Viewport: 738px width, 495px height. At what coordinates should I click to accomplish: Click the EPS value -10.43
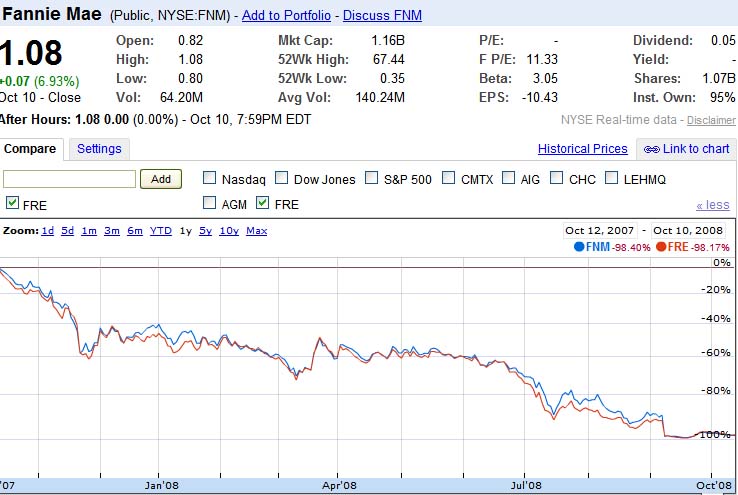pos(540,97)
